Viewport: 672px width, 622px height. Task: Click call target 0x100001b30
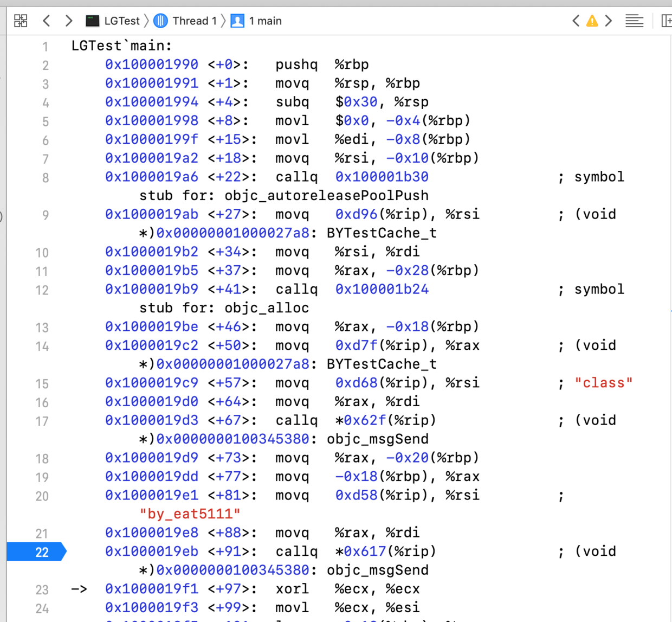tap(382, 177)
